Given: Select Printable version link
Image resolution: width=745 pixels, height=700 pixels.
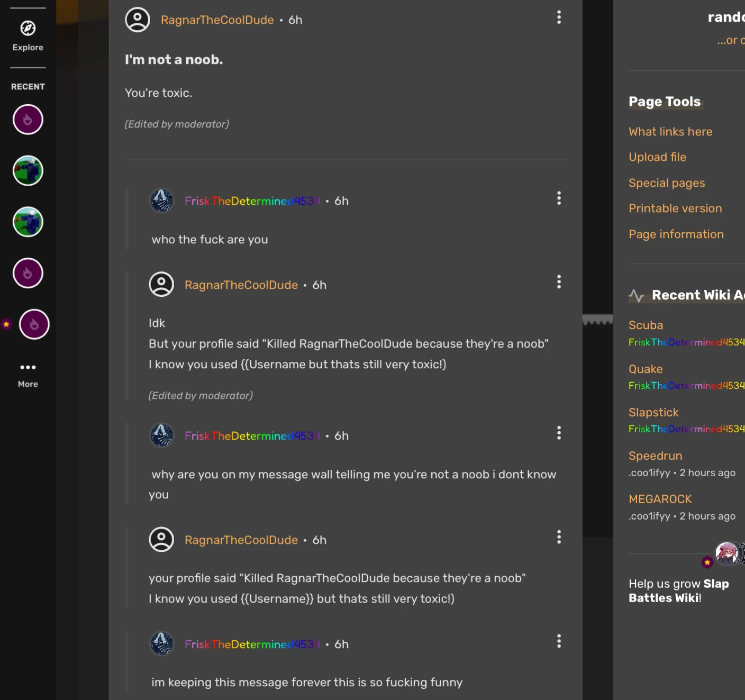Looking at the screenshot, I should (x=675, y=208).
